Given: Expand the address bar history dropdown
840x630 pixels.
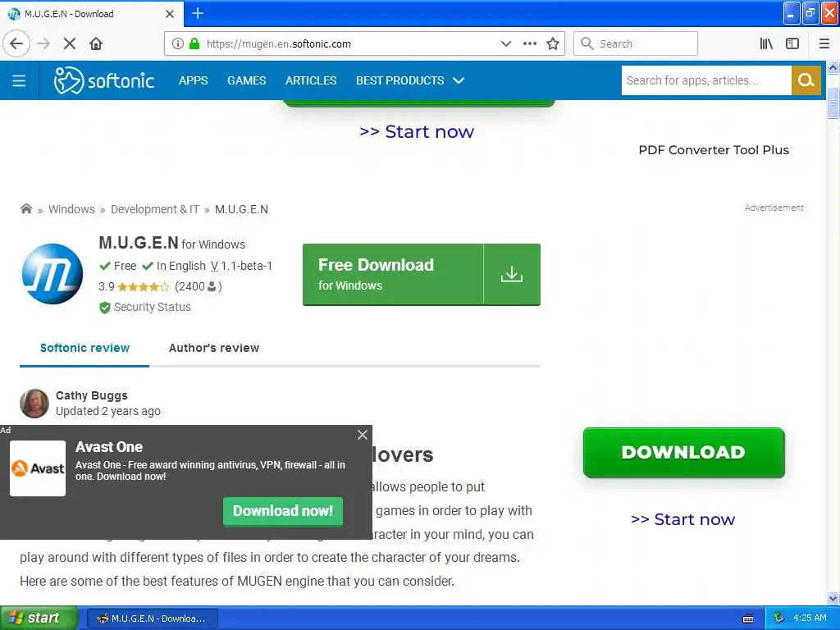Looking at the screenshot, I should tap(505, 43).
